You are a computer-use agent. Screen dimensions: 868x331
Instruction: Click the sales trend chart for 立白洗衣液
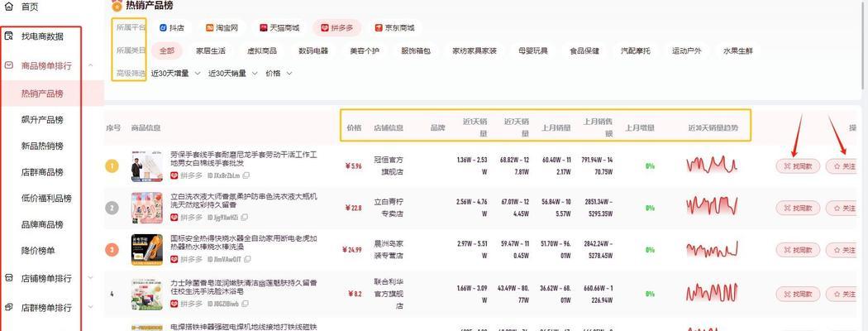(x=713, y=206)
